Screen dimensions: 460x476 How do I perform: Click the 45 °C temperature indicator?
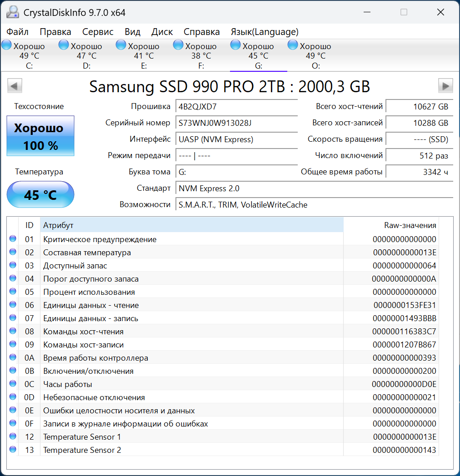coord(40,194)
